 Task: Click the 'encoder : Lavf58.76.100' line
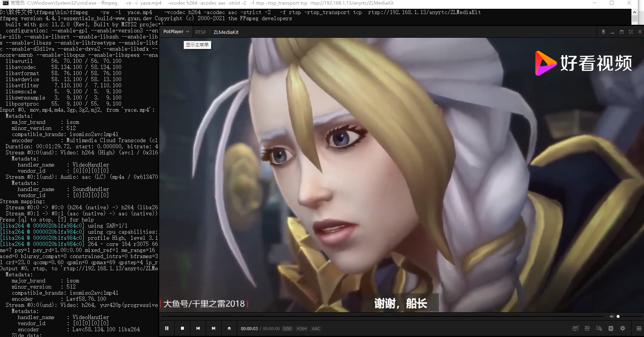(59, 299)
